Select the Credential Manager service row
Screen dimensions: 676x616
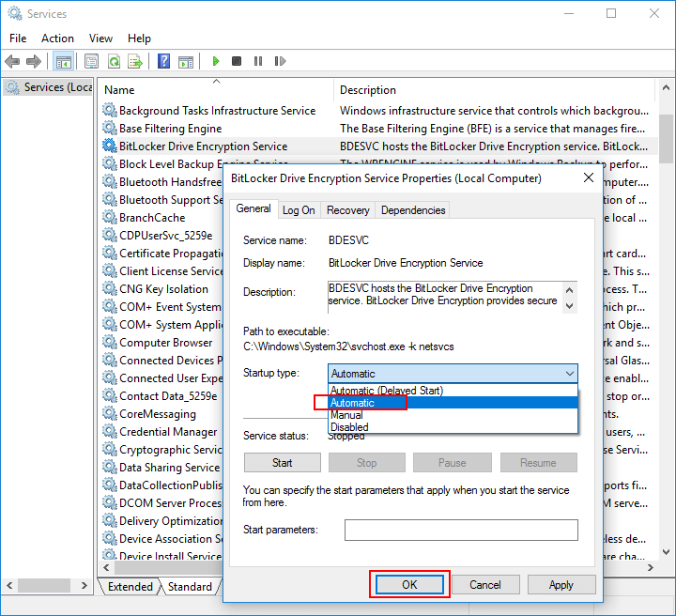[161, 432]
